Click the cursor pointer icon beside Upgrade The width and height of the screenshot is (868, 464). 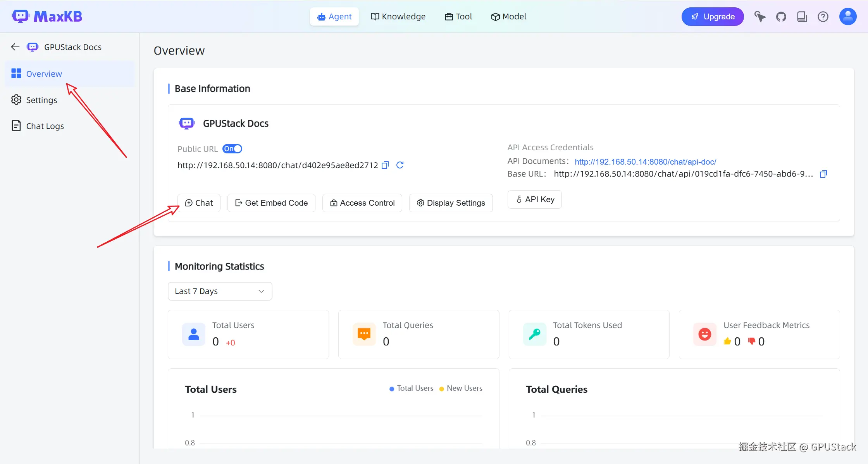[x=759, y=17]
